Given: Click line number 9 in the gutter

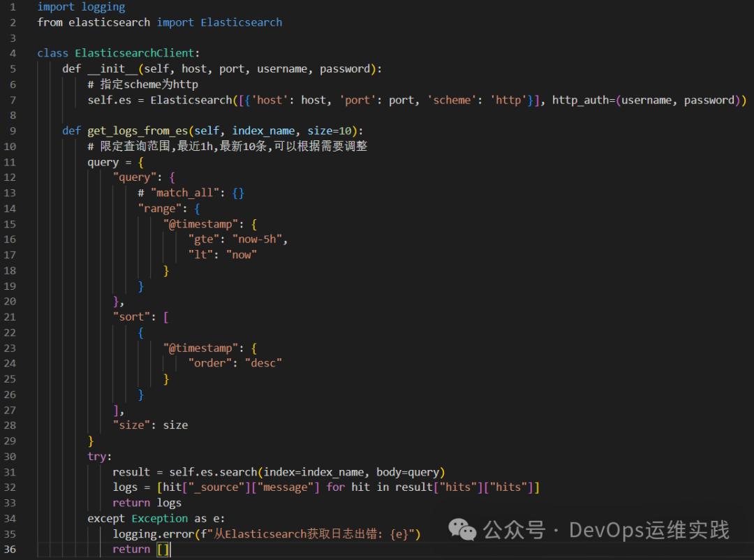Looking at the screenshot, I should pyautogui.click(x=13, y=131).
